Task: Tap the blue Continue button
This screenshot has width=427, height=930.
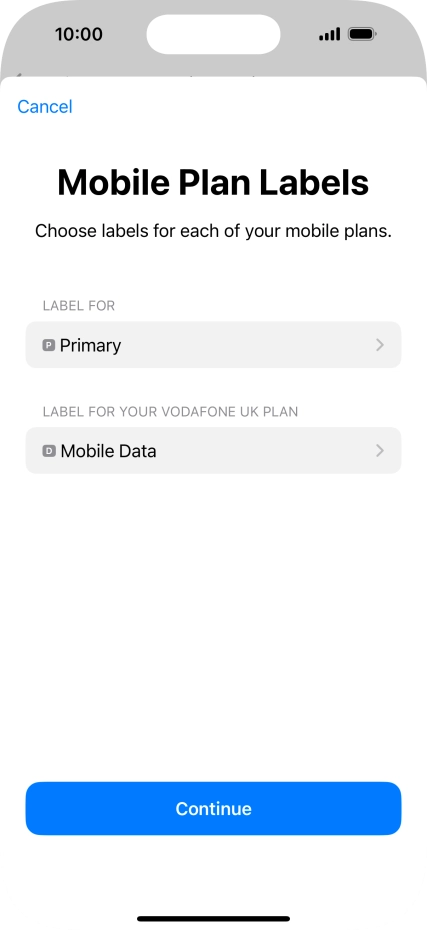Action: [x=214, y=808]
